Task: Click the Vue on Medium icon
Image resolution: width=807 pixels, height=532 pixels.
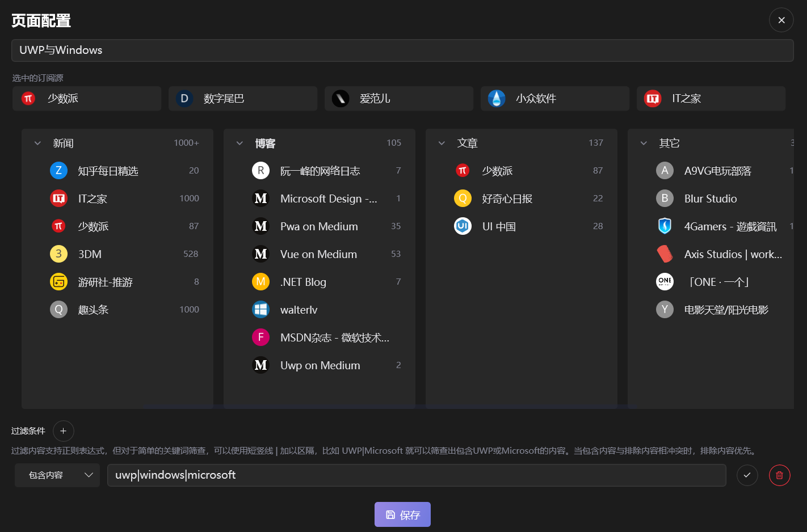Action: (260, 254)
